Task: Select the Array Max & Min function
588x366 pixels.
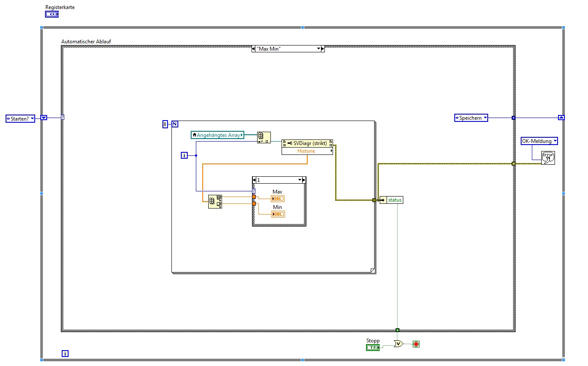Action: coord(215,201)
